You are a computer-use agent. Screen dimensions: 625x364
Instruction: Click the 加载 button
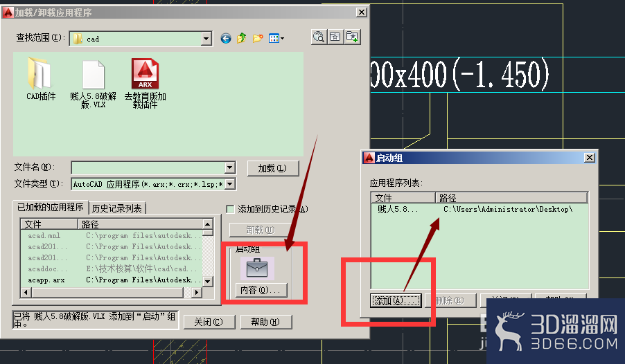(272, 168)
